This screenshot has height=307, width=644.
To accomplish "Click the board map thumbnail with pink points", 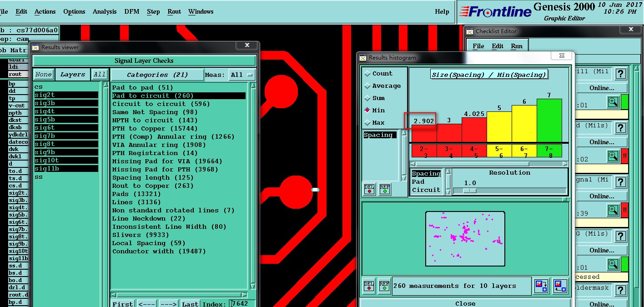I will 465,239.
